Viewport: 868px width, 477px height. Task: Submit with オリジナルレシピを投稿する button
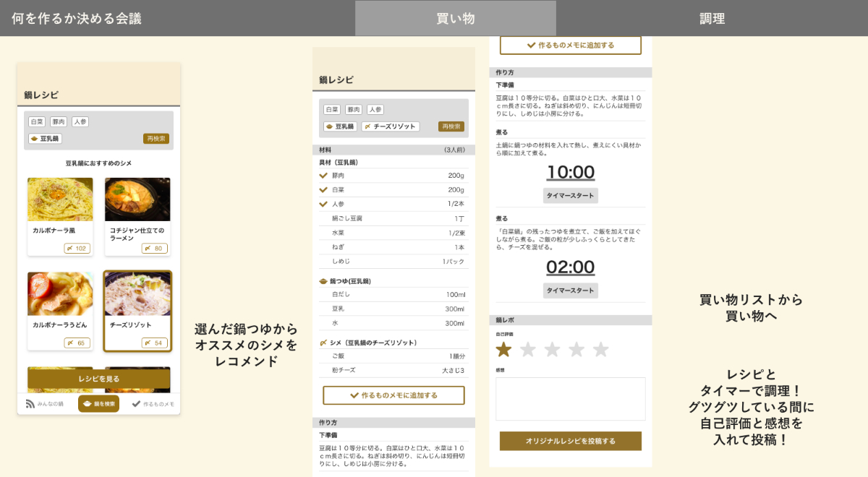click(x=570, y=441)
